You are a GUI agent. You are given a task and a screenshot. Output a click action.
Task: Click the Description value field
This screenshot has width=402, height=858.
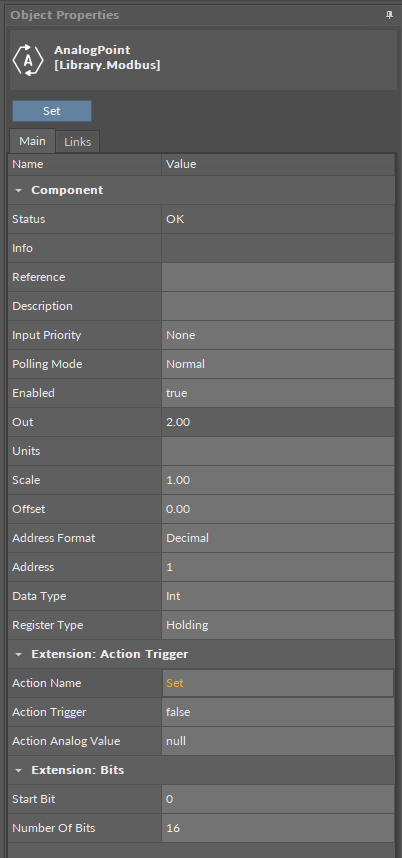tap(278, 306)
